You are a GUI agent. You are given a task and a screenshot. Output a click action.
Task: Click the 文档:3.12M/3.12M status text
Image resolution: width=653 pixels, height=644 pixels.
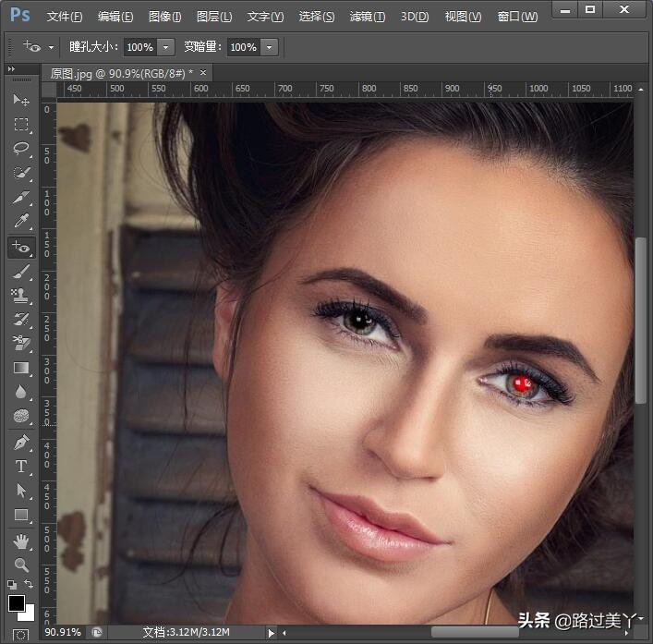187,632
